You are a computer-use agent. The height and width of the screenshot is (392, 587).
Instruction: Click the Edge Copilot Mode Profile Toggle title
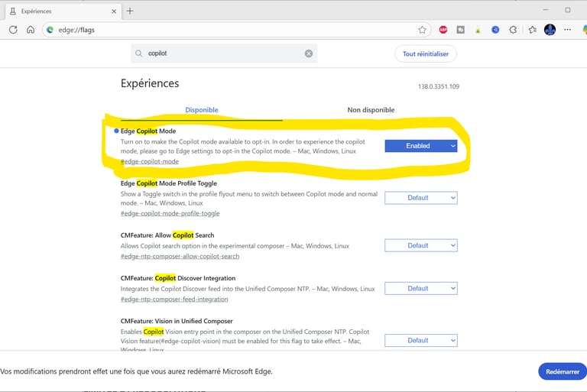168,183
